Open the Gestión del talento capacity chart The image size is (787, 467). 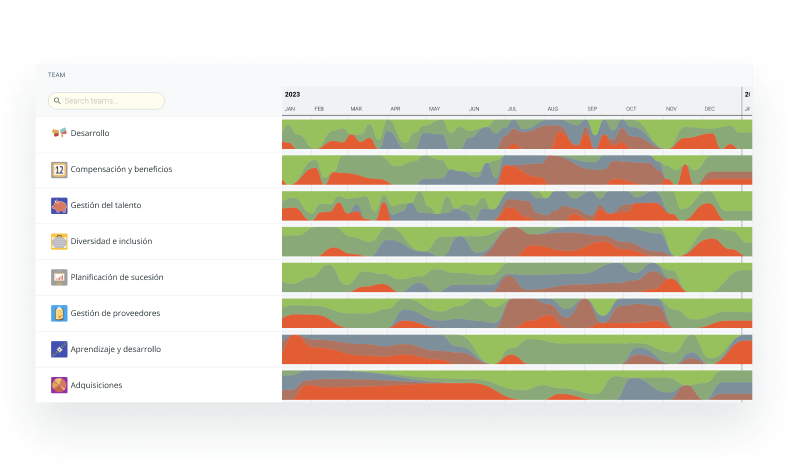click(x=517, y=206)
